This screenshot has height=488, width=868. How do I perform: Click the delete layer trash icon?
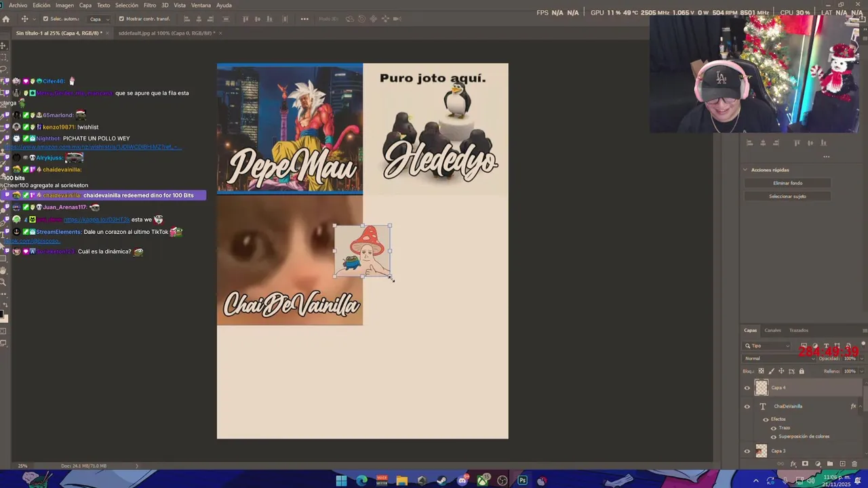pos(854,464)
